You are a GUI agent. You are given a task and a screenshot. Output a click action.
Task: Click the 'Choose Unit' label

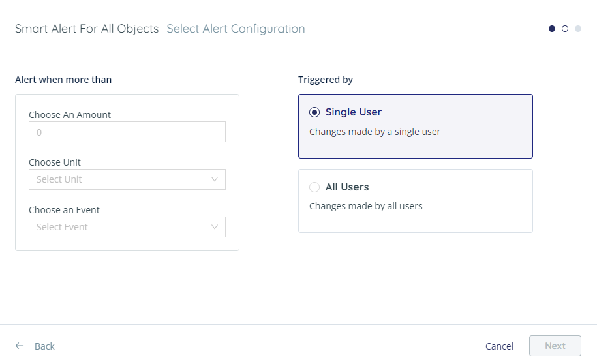55,162
